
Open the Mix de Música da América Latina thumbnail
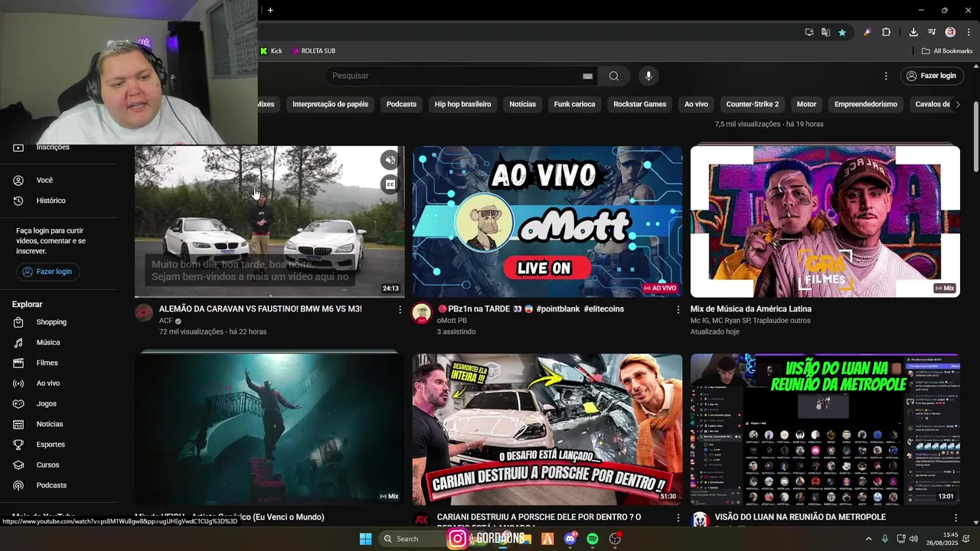tap(825, 221)
